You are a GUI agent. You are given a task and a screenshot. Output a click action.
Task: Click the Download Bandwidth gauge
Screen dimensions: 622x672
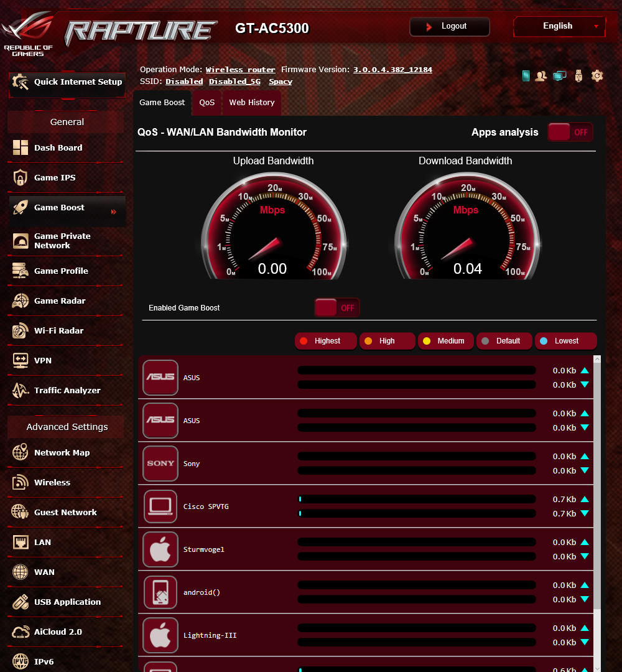(467, 226)
